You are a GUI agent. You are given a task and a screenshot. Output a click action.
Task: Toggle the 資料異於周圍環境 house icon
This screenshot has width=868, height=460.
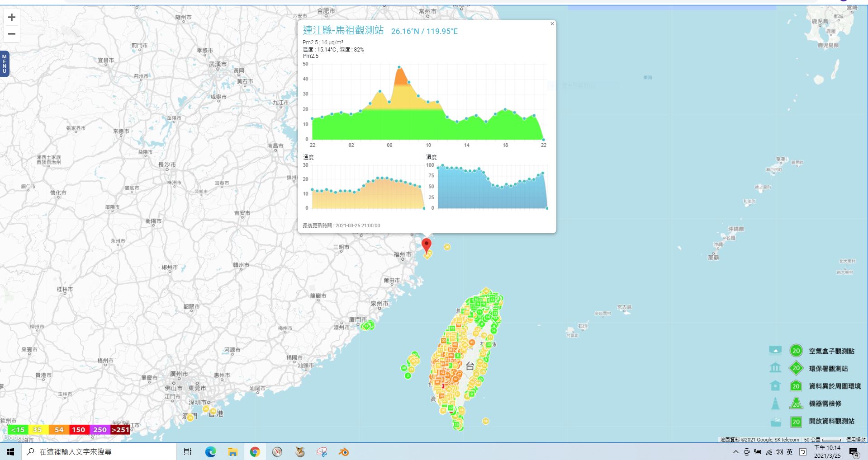pos(775,385)
